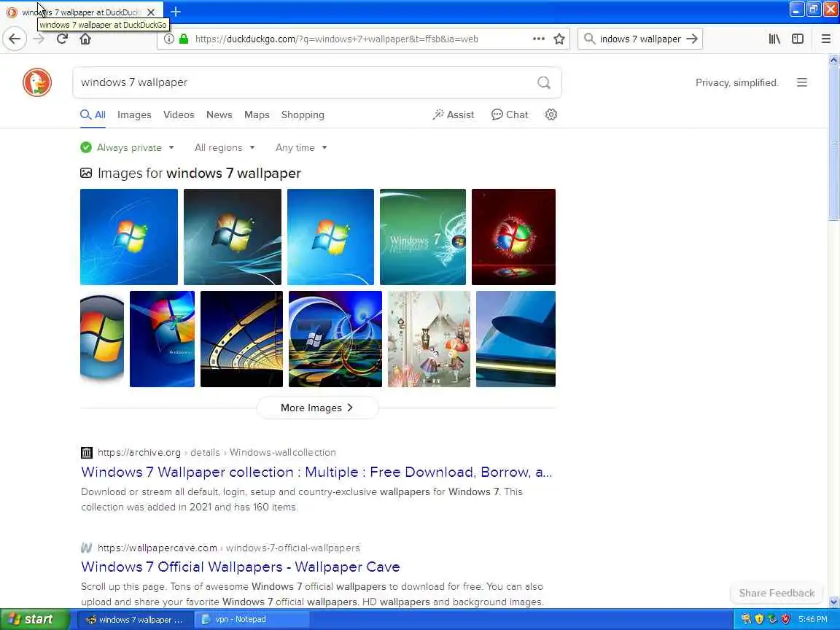The height and width of the screenshot is (630, 840).
Task: Open Windows 7 Wallpaper collection archive.org result
Action: coord(316,472)
